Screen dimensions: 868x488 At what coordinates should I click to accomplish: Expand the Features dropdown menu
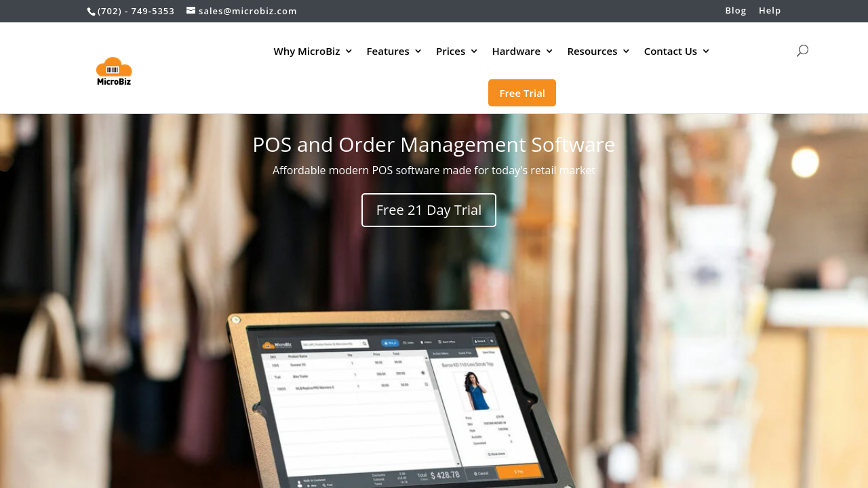[x=394, y=51]
